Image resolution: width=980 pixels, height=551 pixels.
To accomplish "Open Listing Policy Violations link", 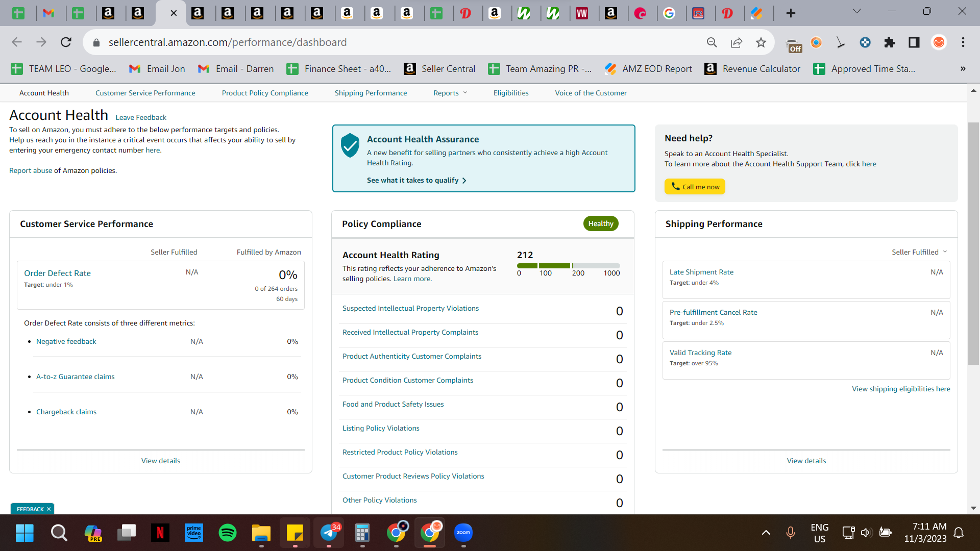I will 381,428.
